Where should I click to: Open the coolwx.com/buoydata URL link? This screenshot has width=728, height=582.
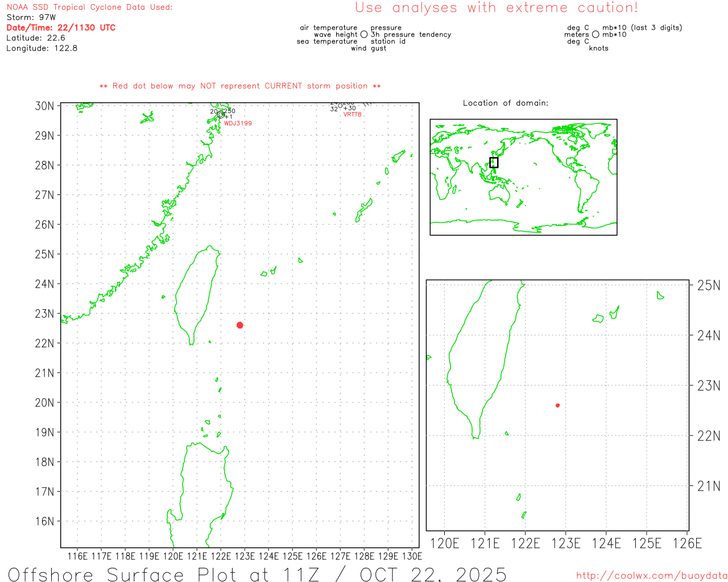[x=651, y=576]
